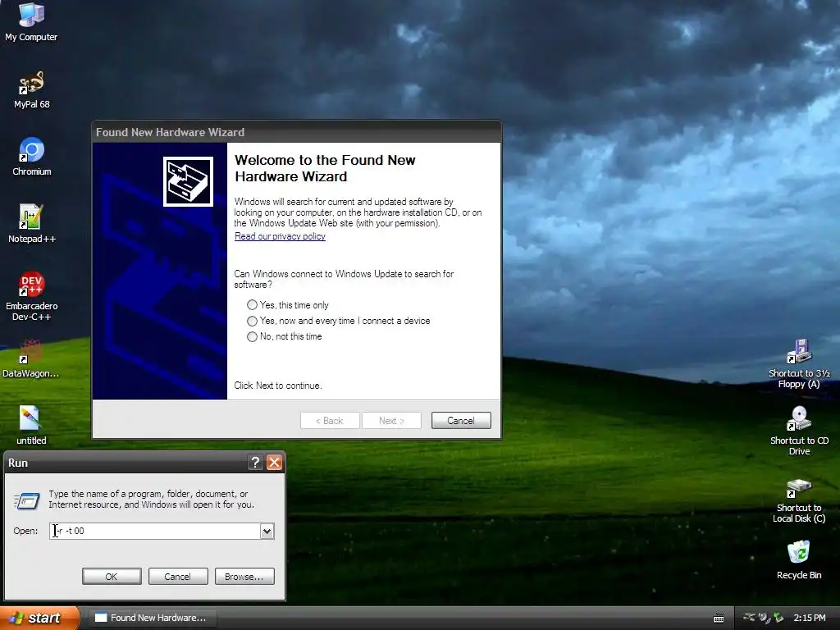Click the hardware wizard icon in wizard header
Screen dimensions: 840x630
[x=188, y=181]
